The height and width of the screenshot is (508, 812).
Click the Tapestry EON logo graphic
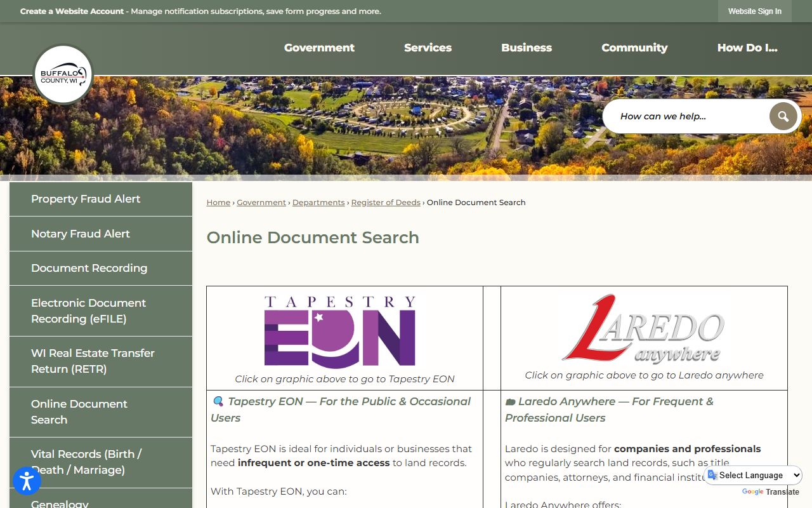(340, 331)
